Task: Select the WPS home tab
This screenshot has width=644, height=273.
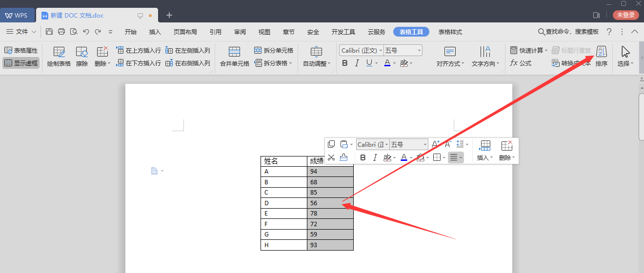Action: (x=17, y=15)
